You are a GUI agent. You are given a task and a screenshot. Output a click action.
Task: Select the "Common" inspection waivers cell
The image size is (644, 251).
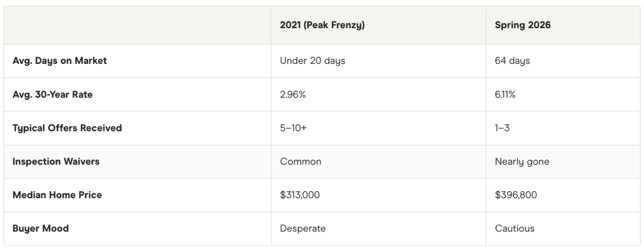[x=301, y=162]
